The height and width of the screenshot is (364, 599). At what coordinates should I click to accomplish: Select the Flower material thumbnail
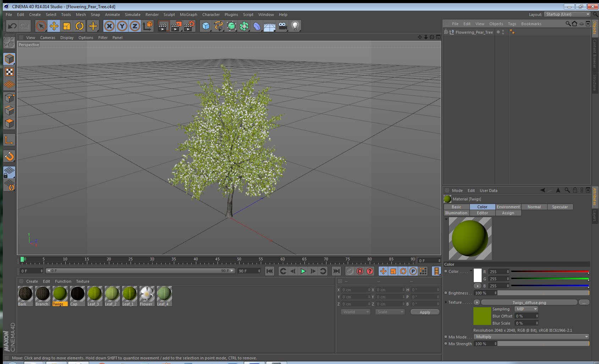[x=147, y=296]
